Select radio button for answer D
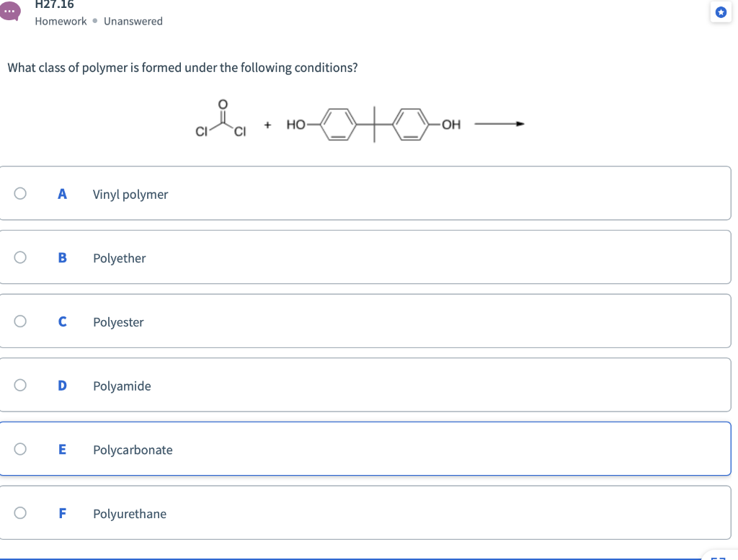Viewport: 738px width, 560px height. click(x=19, y=385)
